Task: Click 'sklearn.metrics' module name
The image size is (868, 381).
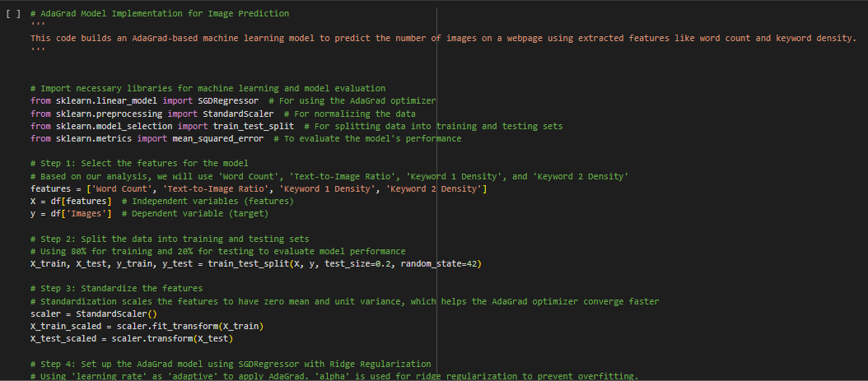Action: tap(94, 139)
